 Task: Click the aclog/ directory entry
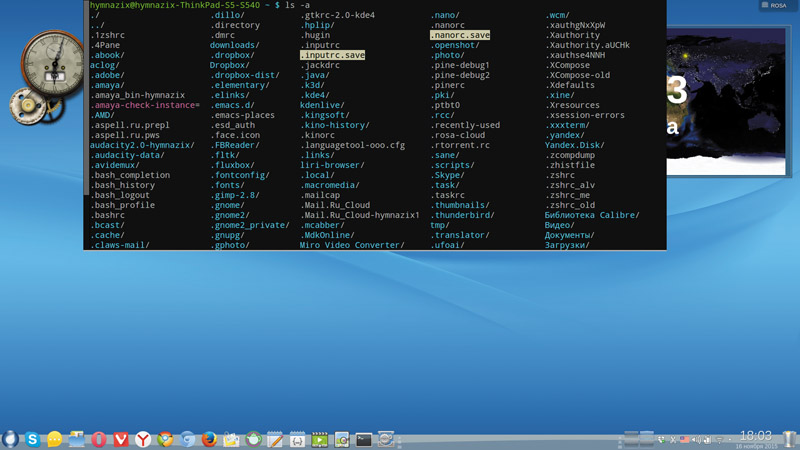[105, 65]
